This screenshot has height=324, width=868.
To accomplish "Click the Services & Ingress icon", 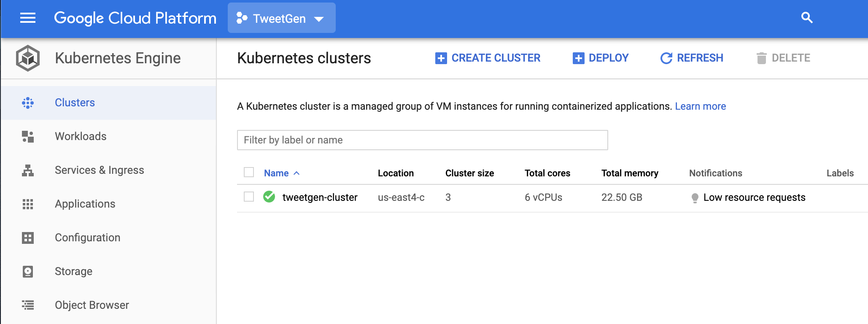I will pyautogui.click(x=28, y=170).
